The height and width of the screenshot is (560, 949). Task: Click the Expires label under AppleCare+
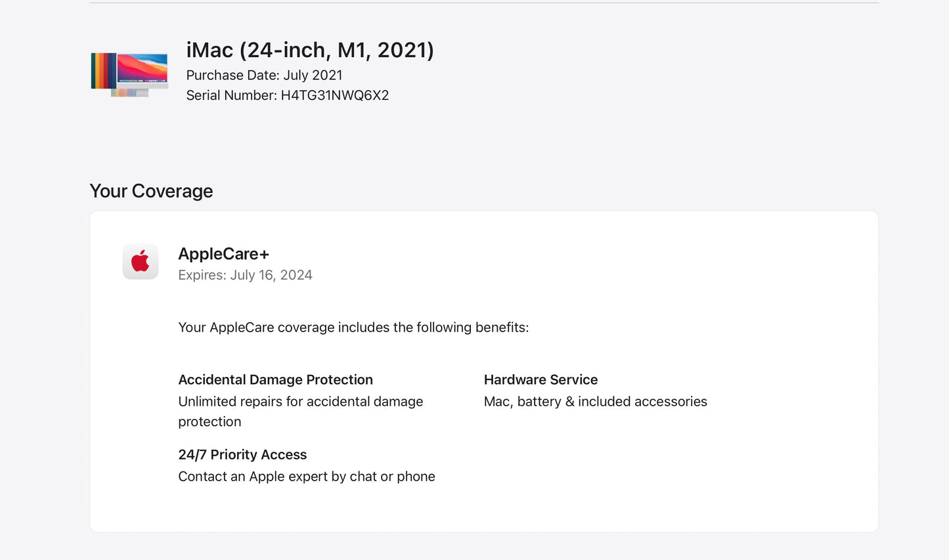point(202,275)
